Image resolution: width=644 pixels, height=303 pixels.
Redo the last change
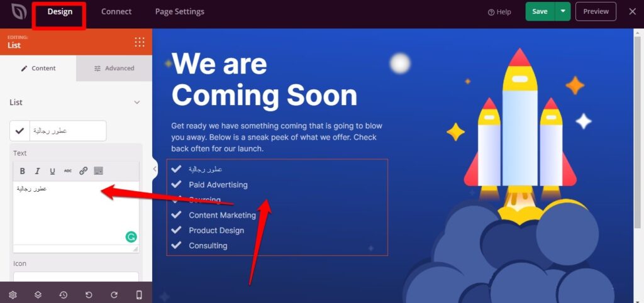(114, 295)
